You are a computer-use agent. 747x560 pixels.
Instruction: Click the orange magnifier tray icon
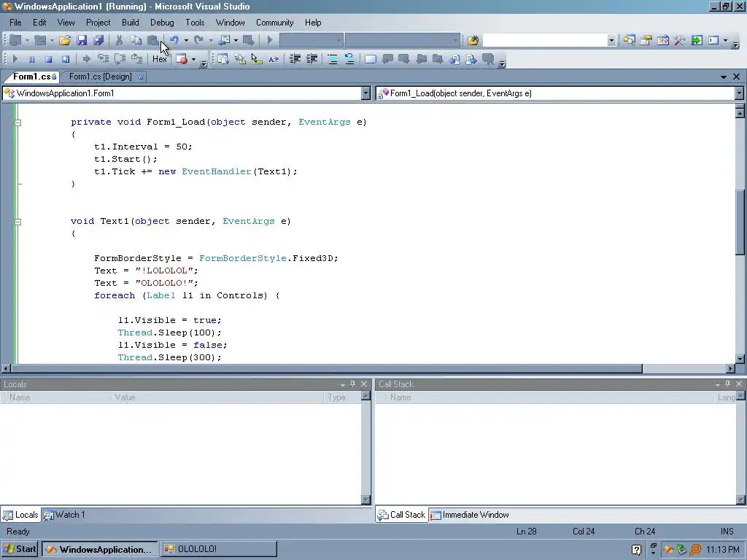(x=695, y=550)
